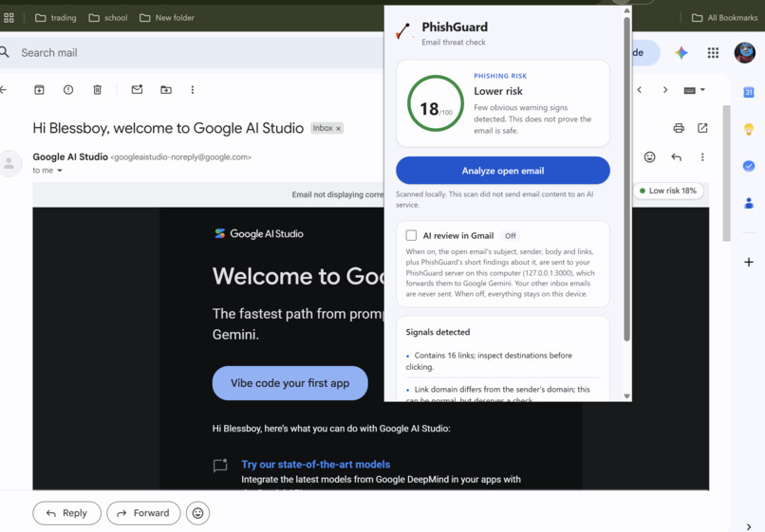Click the search magnifier icon
Viewport: 765px width, 532px height.
click(5, 52)
